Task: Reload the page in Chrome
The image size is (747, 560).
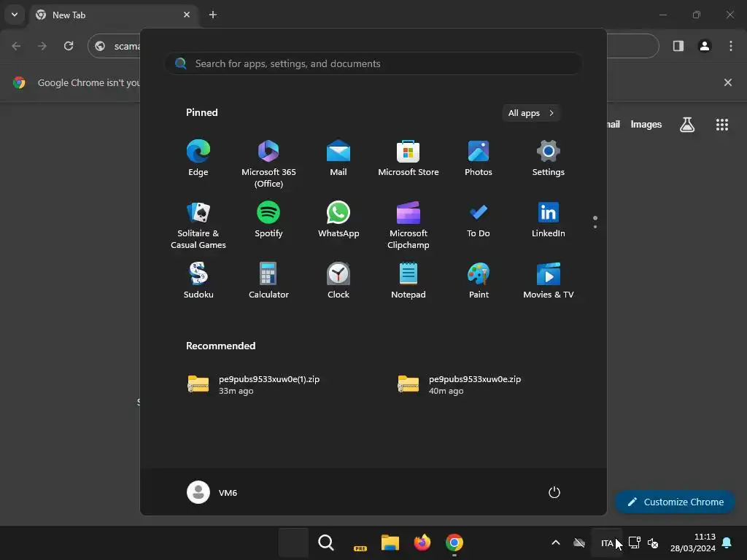Action: pos(69,46)
